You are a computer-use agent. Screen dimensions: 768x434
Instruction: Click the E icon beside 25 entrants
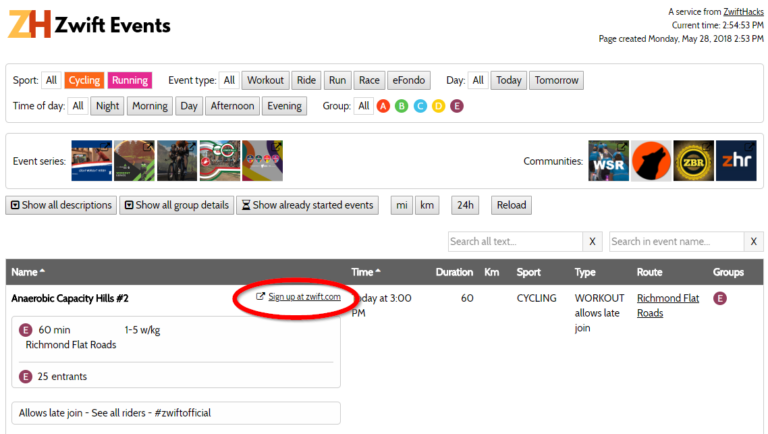tap(25, 377)
